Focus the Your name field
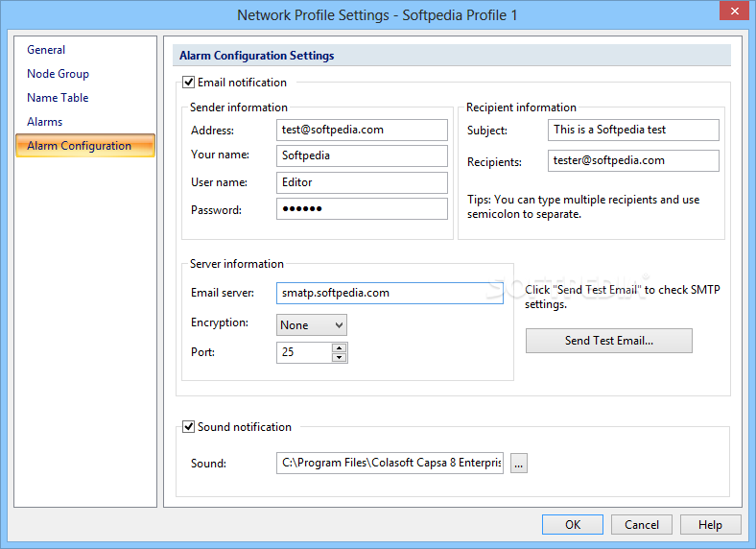This screenshot has width=756, height=549. point(362,155)
